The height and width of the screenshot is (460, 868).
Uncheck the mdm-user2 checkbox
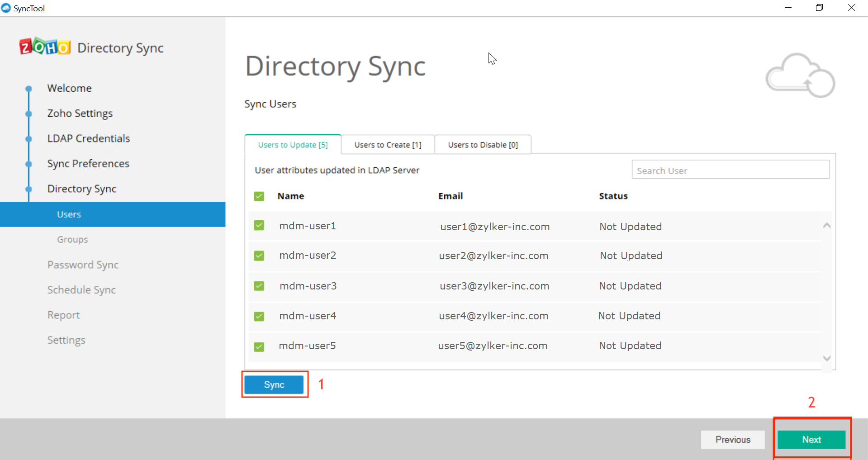[259, 256]
